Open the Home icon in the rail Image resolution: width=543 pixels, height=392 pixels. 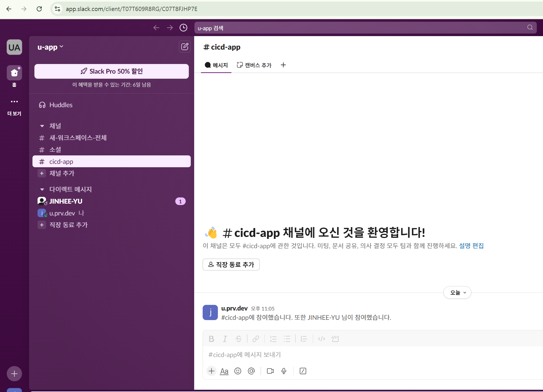(14, 73)
